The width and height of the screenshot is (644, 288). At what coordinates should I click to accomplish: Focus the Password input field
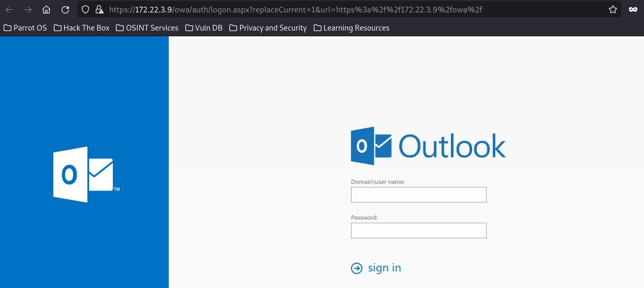419,231
